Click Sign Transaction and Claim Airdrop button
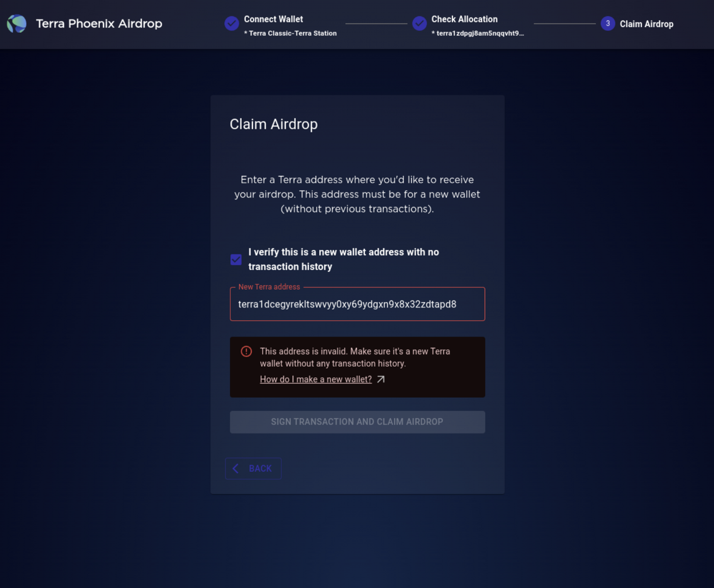 point(358,422)
